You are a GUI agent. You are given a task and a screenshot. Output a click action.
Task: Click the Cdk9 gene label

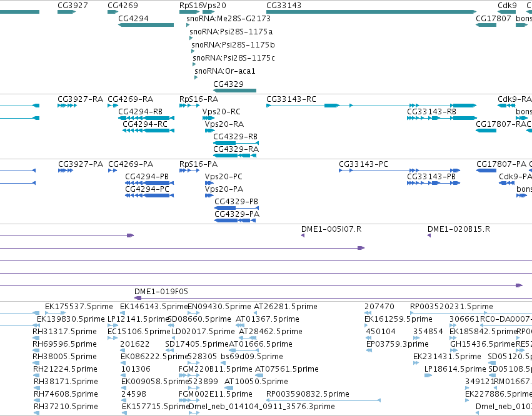coord(507,6)
